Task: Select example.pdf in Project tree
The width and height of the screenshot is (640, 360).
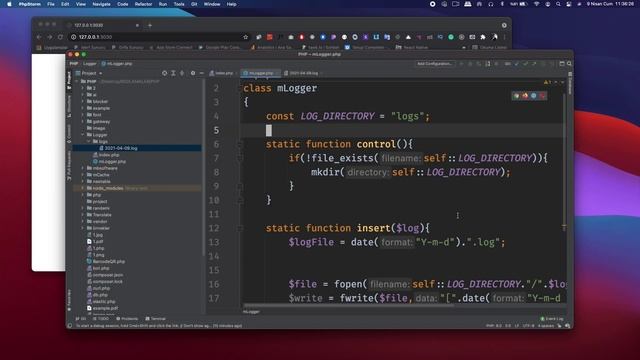Action: (102, 308)
